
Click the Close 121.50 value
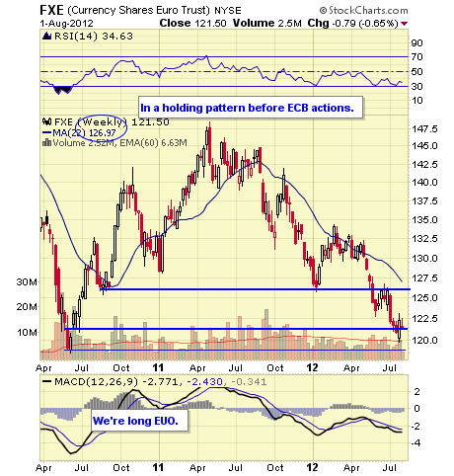tap(192, 23)
